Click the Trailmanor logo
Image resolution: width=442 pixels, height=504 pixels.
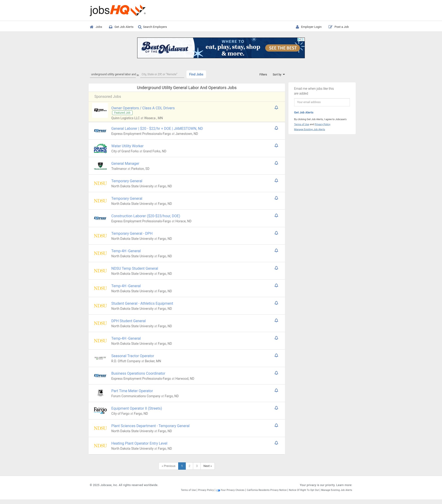[100, 166]
